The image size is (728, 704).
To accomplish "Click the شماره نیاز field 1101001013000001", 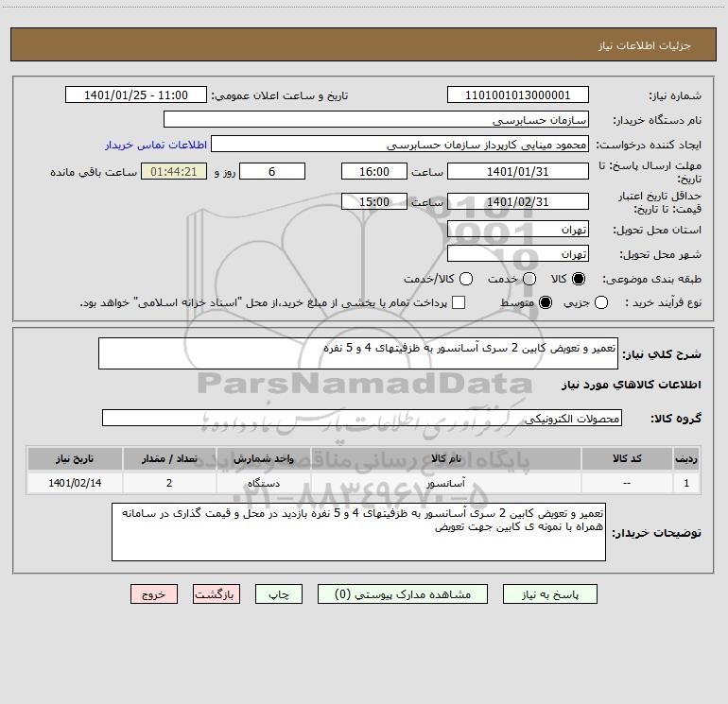I will pos(518,95).
